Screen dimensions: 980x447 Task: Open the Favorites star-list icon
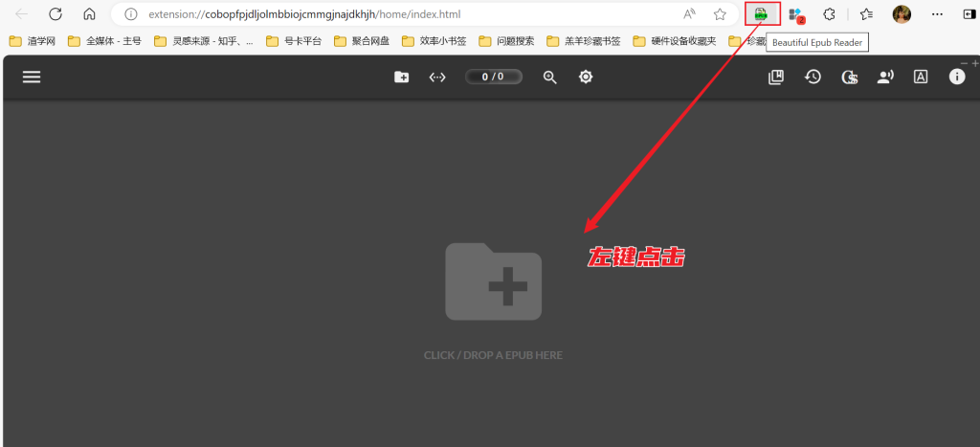point(866,14)
